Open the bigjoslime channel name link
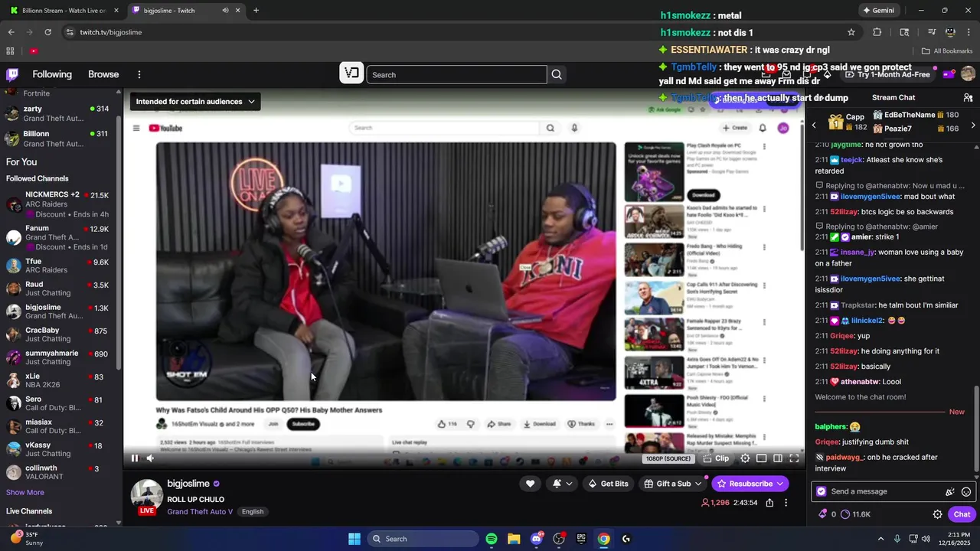Viewport: 980px width, 551px height. pos(188,484)
